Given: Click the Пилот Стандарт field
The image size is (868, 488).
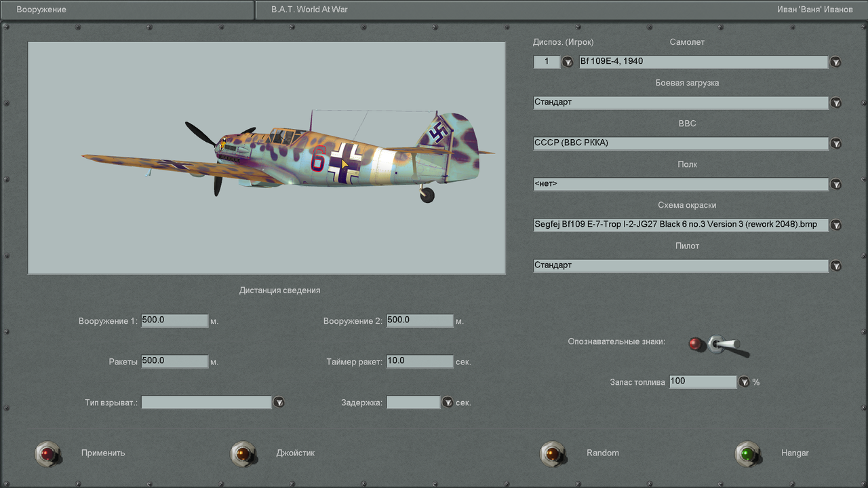Looking at the screenshot, I should click(x=681, y=265).
